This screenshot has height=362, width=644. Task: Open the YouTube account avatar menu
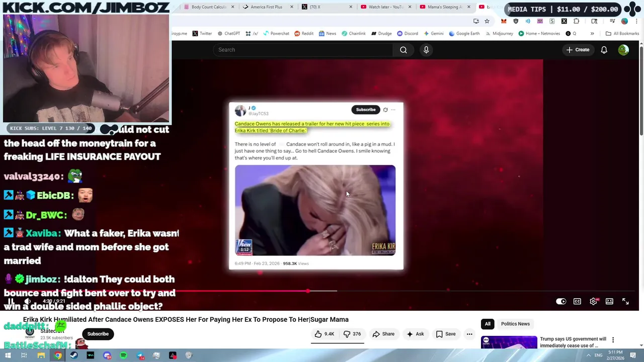coord(623,50)
